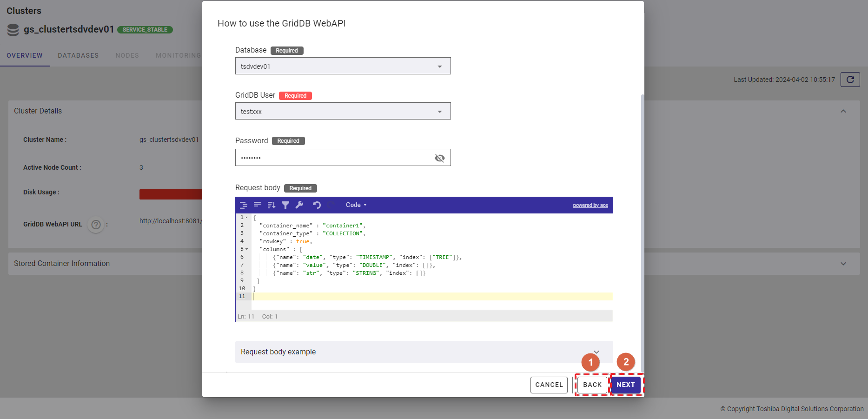The image size is (868, 419).
Task: Click the funnel Filter icon in editor toolbar
Action: click(x=285, y=205)
